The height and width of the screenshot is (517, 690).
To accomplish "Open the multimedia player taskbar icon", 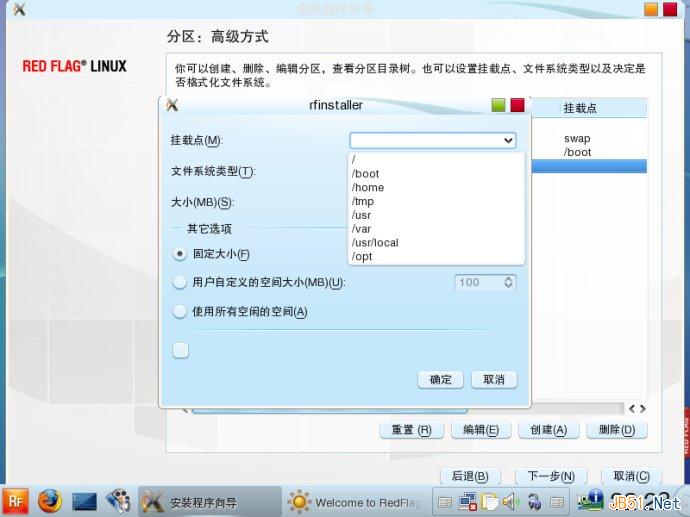I will (118, 501).
